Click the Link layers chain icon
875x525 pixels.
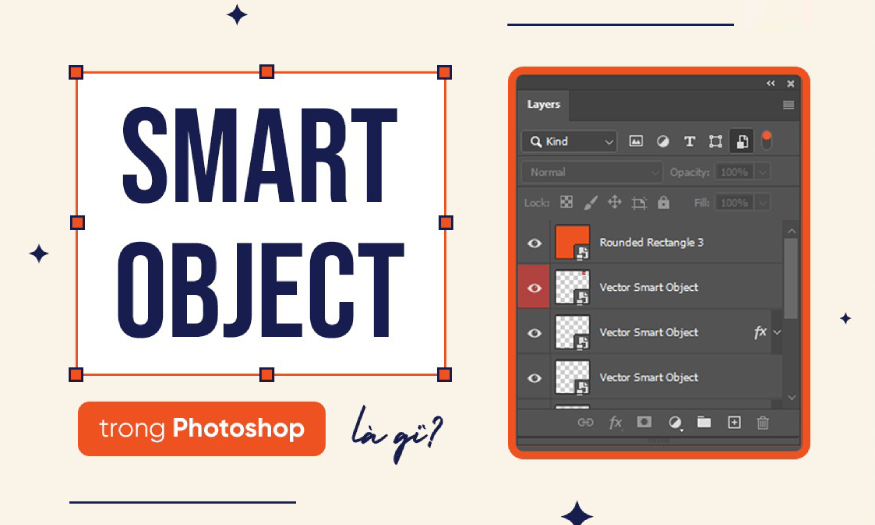click(x=585, y=422)
